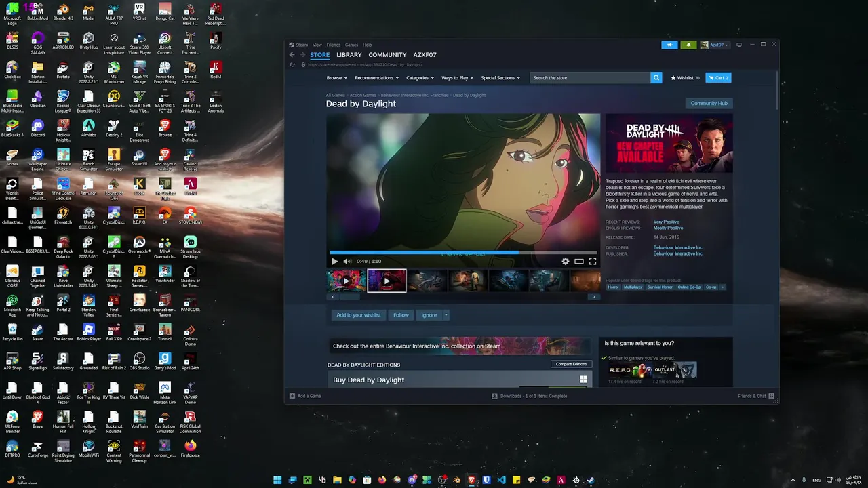The width and height of the screenshot is (868, 488).
Task: Open the AZXF07 profile tab
Action: [x=425, y=55]
